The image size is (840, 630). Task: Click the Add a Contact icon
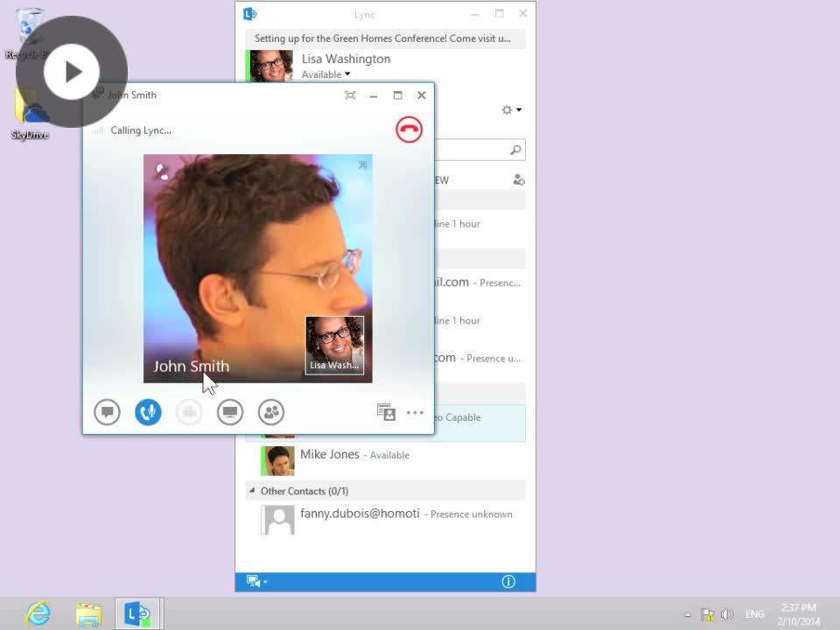point(519,180)
